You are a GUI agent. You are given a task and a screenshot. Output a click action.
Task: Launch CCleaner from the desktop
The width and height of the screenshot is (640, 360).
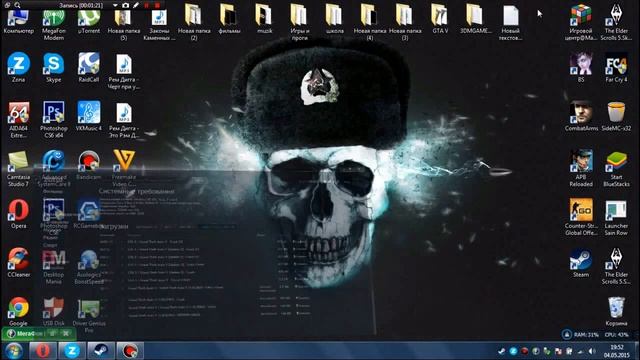(18, 262)
